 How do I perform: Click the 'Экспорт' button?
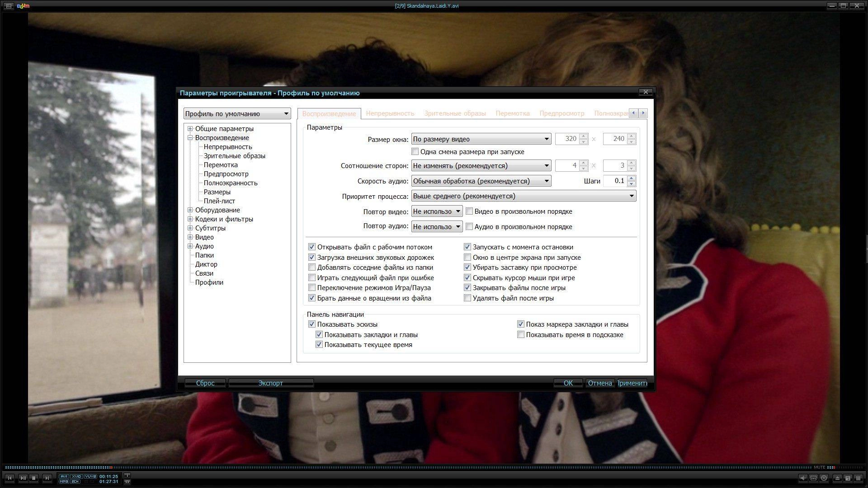point(271,383)
